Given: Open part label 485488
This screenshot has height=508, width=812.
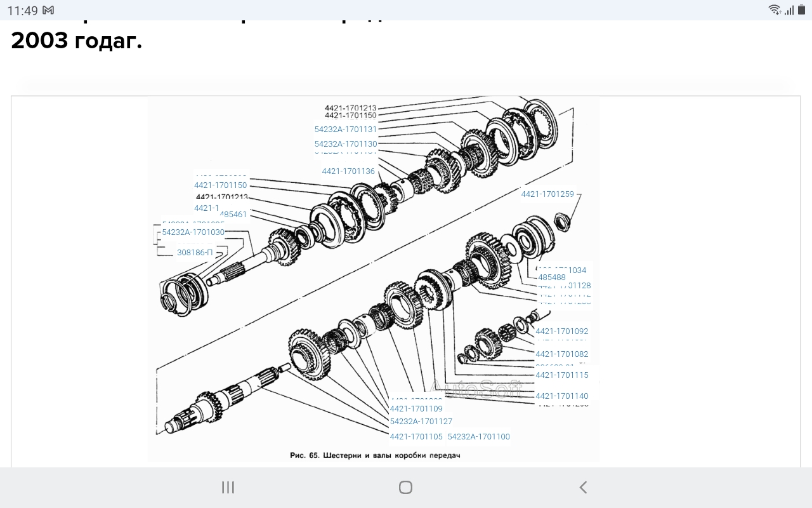Looking at the screenshot, I should click(x=552, y=277).
